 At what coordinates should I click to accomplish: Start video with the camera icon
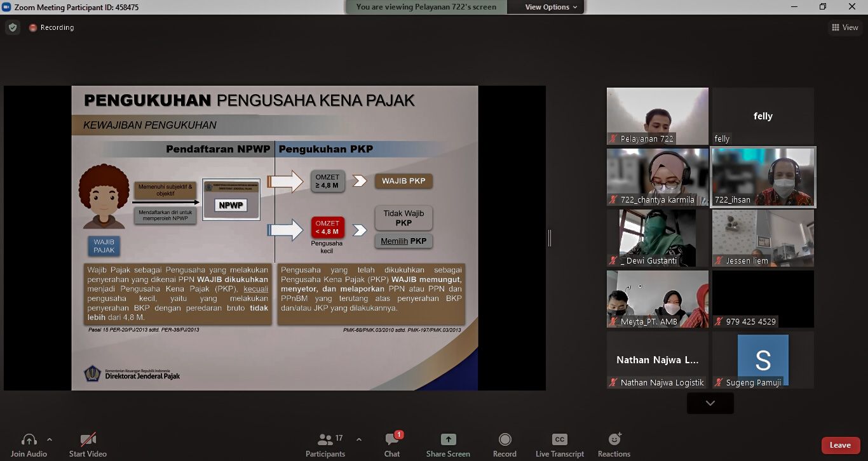[x=88, y=440]
